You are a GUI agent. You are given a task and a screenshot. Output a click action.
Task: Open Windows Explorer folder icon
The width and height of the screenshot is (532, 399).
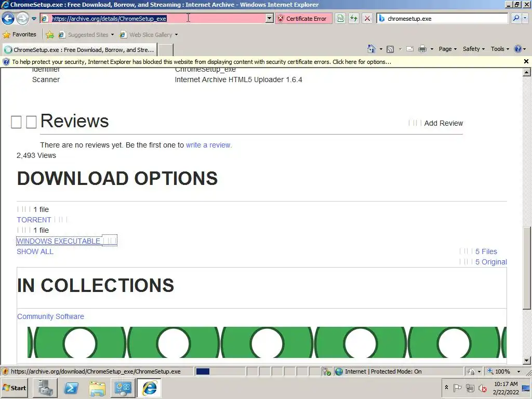point(97,388)
